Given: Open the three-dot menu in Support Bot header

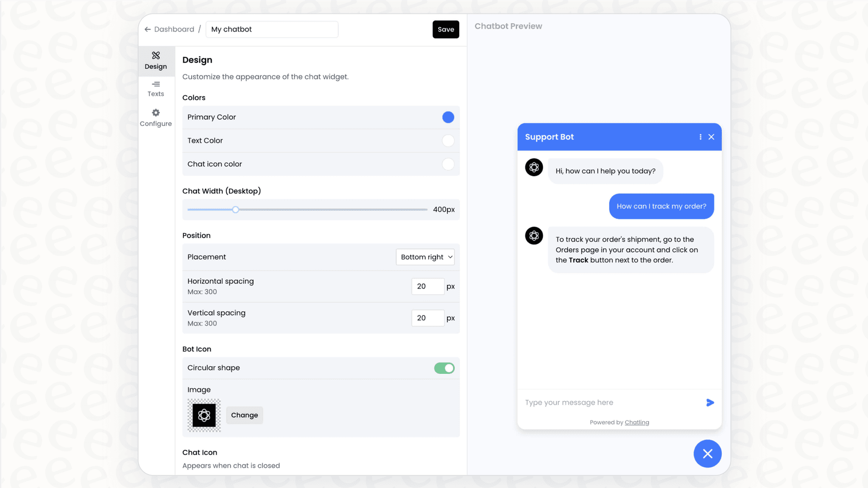Looking at the screenshot, I should tap(700, 137).
